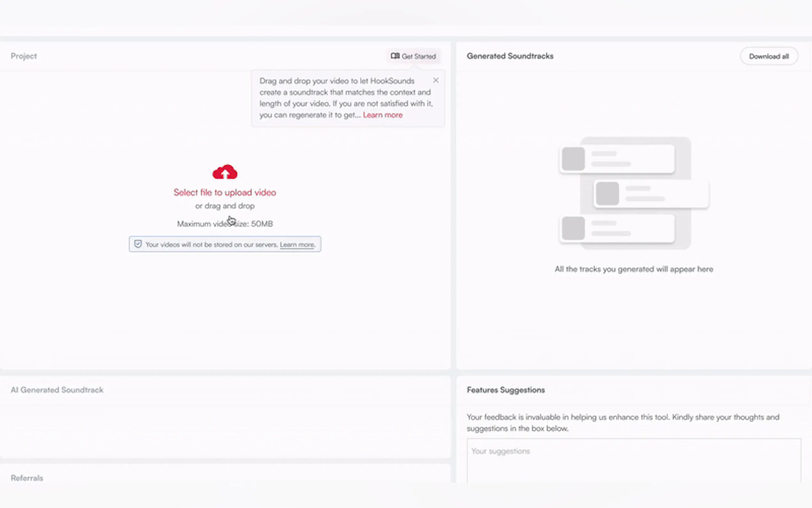Click the top placeholder track card
The image size is (812, 508).
point(617,159)
